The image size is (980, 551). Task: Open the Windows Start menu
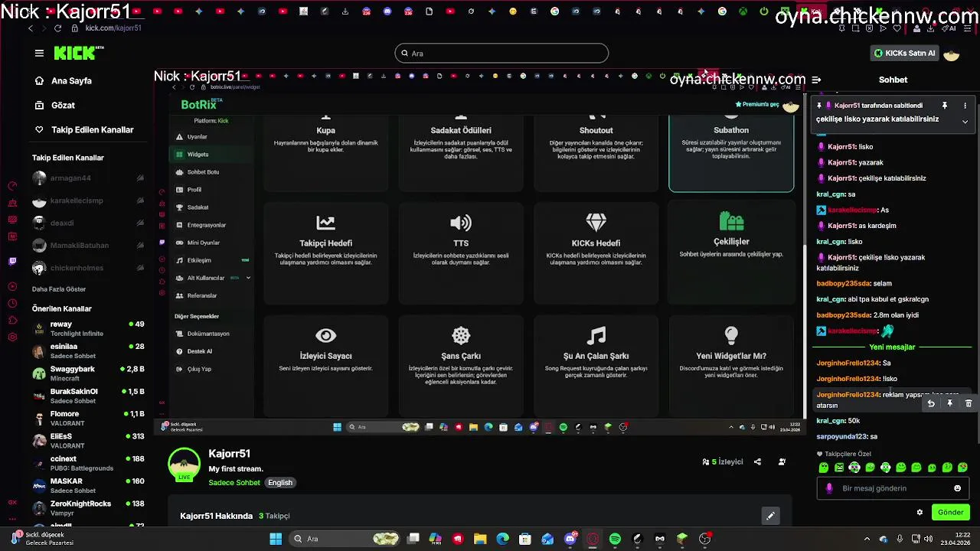[276, 539]
